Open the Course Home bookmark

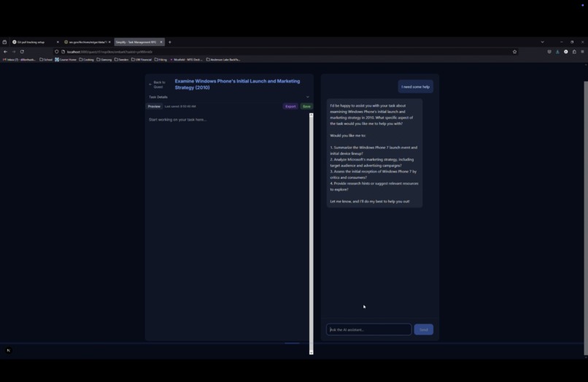(x=66, y=59)
